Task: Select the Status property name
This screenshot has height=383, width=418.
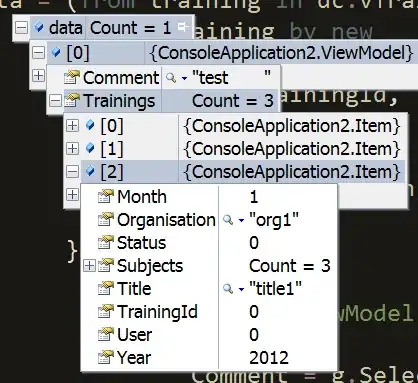Action: 141,243
